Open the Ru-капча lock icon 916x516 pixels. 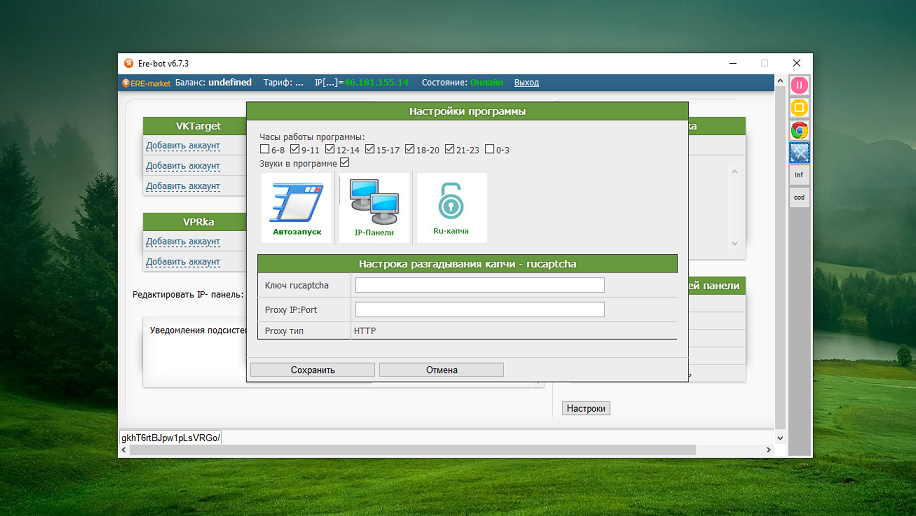(451, 208)
